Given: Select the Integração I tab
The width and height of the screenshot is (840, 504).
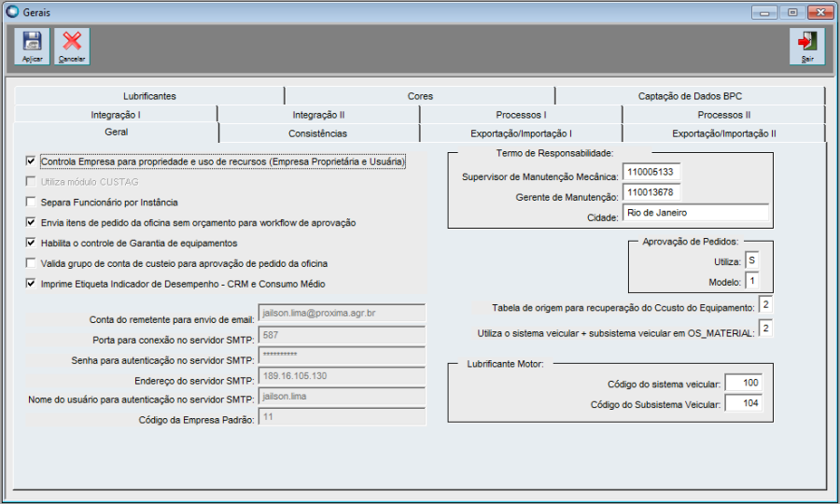Looking at the screenshot, I should (116, 115).
